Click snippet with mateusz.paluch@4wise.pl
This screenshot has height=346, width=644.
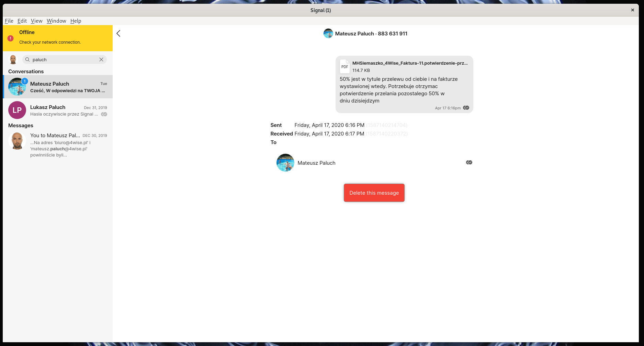pyautogui.click(x=60, y=149)
